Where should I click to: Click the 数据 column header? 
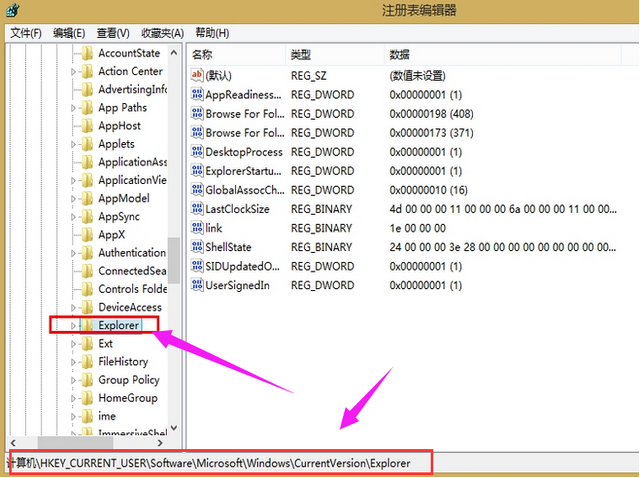[x=400, y=54]
